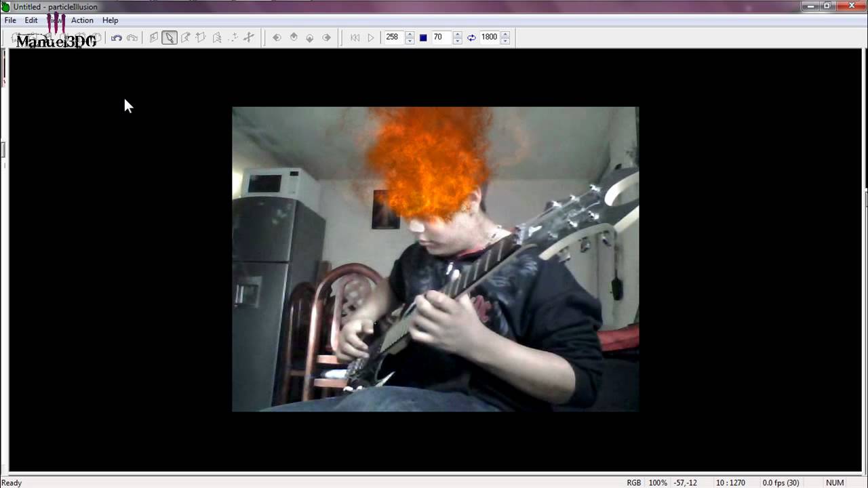This screenshot has width=868, height=488.
Task: Click the 100% zoom status entry
Action: [x=658, y=483]
